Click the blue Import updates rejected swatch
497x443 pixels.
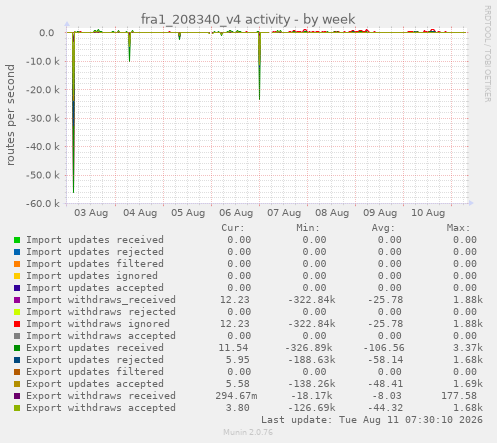point(17,252)
